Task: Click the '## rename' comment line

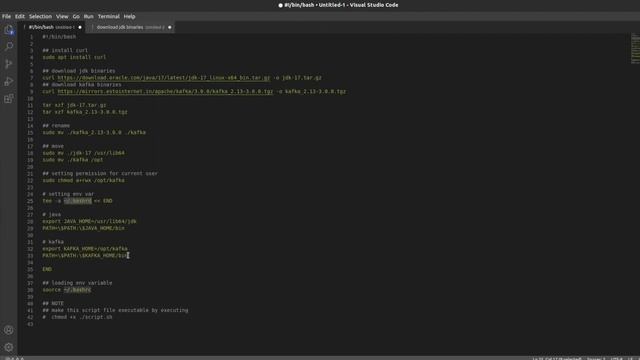Action: pos(56,125)
